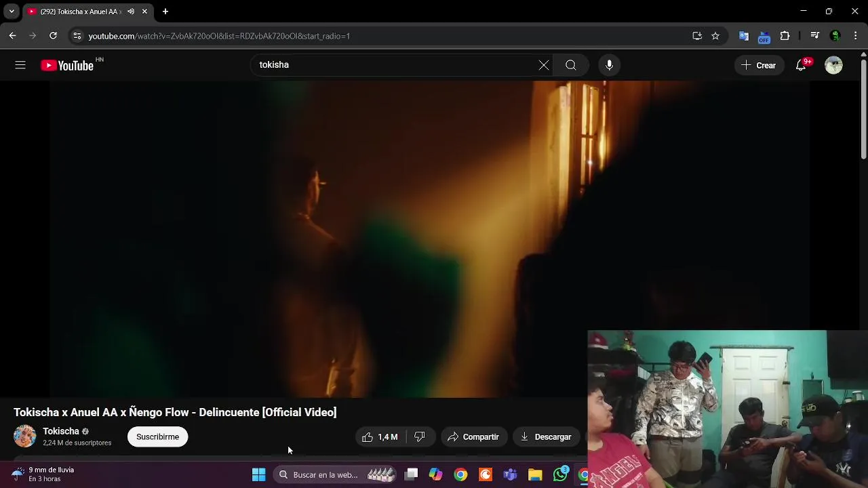Click the 2,24 M de suscriptores text

coord(77,443)
